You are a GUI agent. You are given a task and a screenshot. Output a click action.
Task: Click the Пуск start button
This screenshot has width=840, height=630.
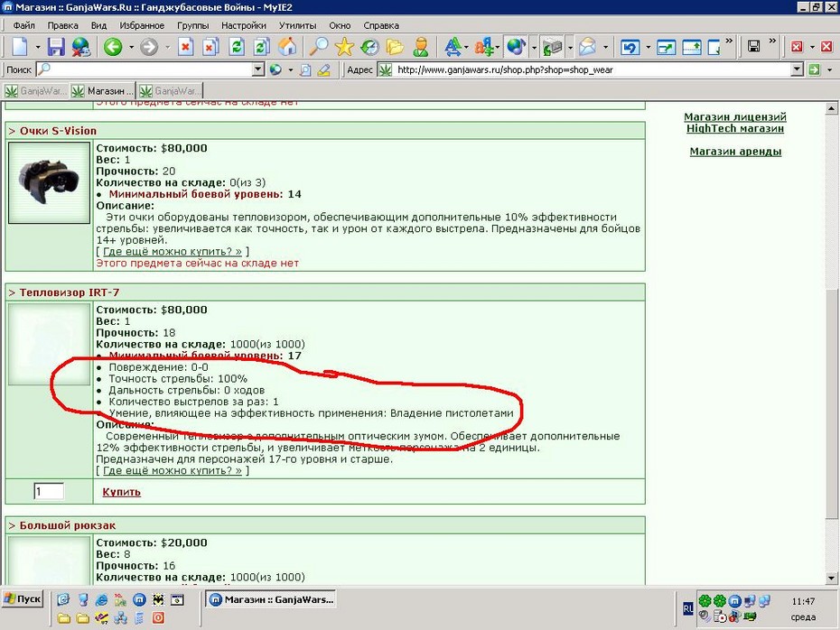point(23,599)
